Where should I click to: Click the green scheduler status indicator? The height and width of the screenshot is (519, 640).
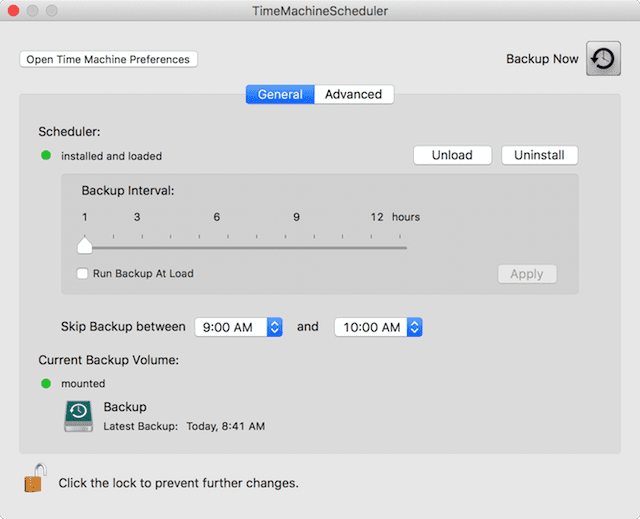tap(46, 156)
